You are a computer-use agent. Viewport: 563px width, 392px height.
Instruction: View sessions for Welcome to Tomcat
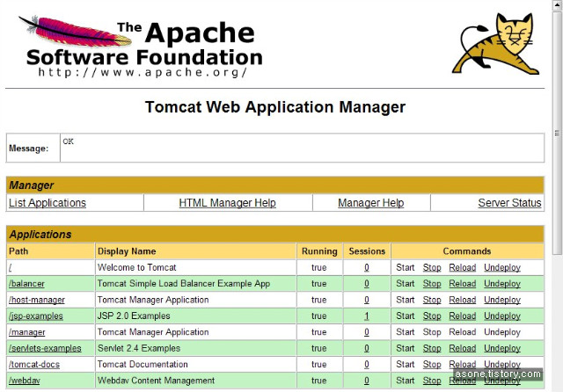367,267
